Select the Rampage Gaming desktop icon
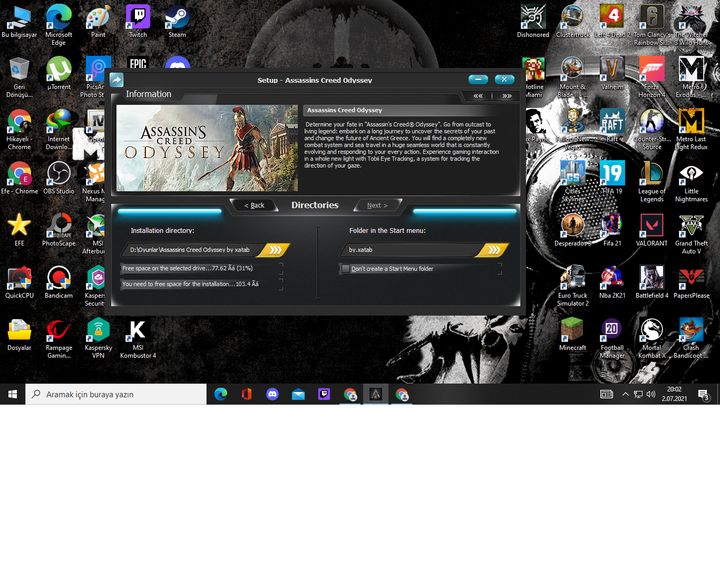This screenshot has height=588, width=720. pos(59,338)
